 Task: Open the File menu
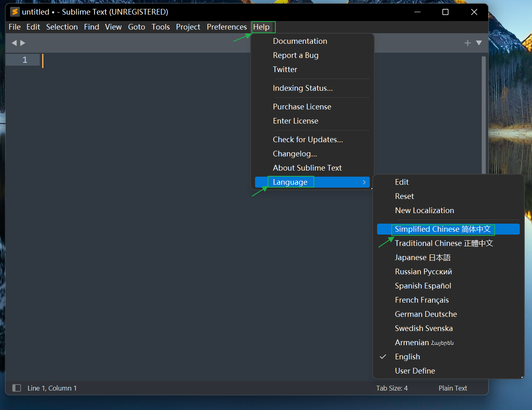tap(15, 27)
